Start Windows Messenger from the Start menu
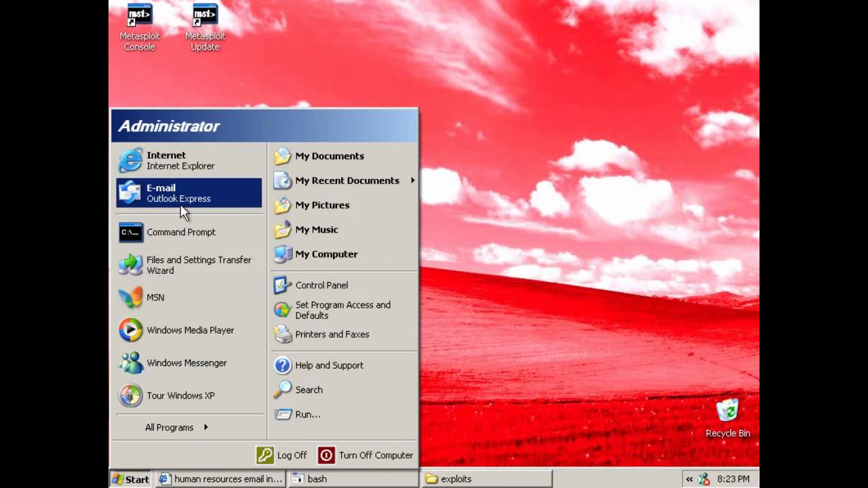Viewport: 868px width, 488px height. tap(189, 363)
